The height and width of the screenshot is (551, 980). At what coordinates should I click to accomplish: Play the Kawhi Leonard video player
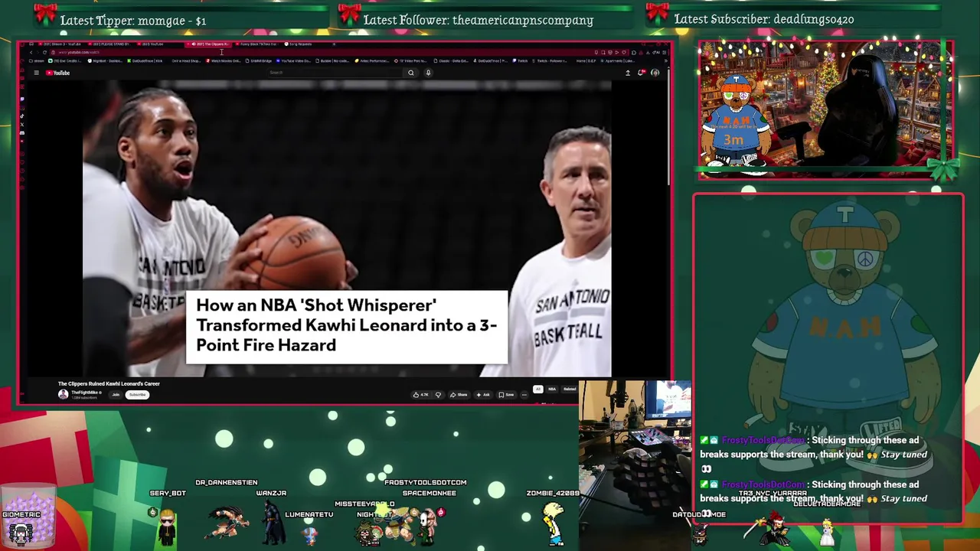347,228
